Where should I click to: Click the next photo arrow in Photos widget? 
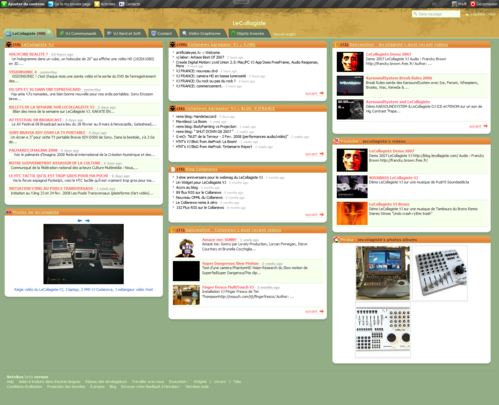[87, 220]
